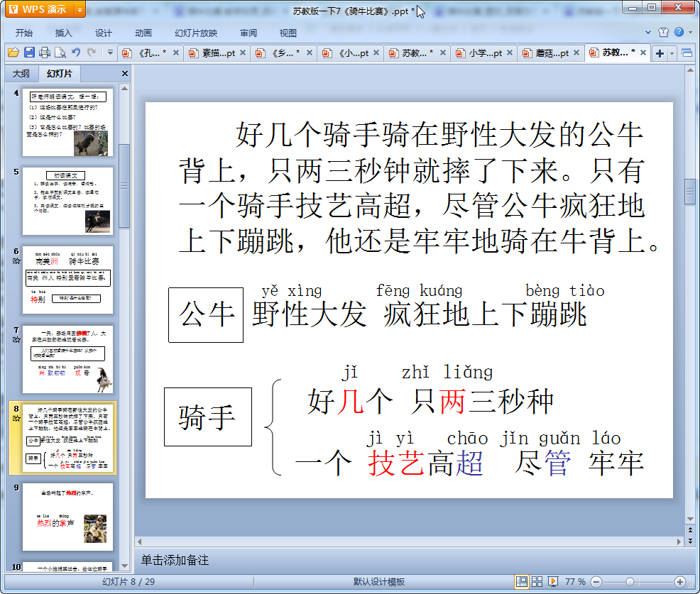
Task: Go to previous slide with double-up arrow
Action: point(690,530)
